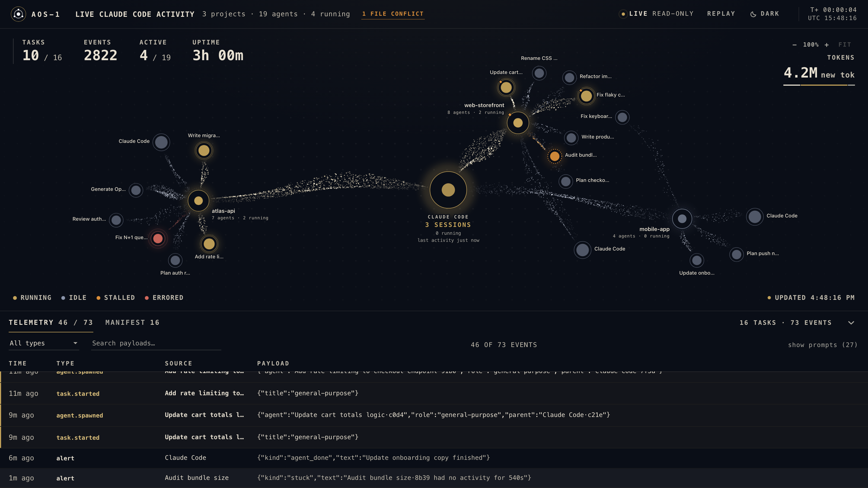The width and height of the screenshot is (868, 488).
Task: Open the stalled Audit bundl... node
Action: tap(555, 156)
